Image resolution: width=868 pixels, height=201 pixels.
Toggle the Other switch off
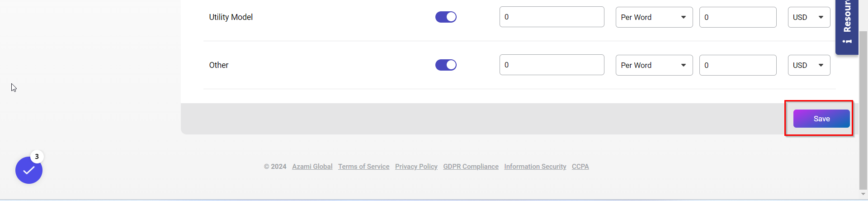coord(446,65)
